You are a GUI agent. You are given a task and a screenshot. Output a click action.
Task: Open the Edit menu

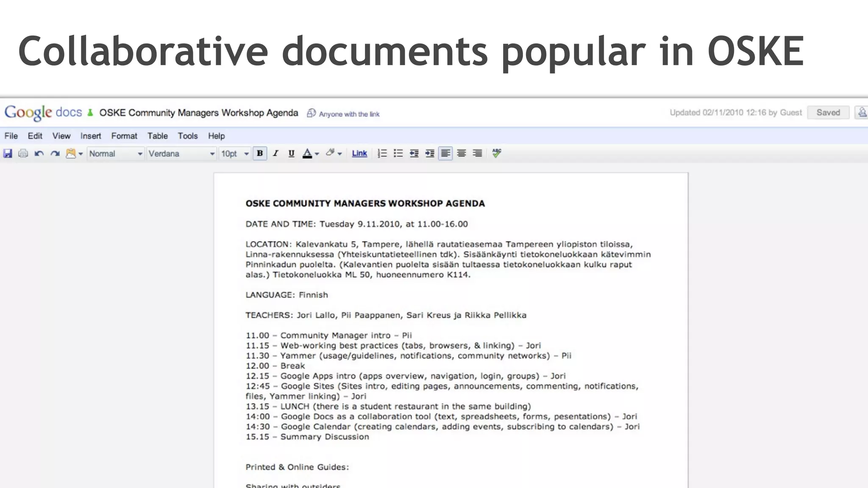35,136
